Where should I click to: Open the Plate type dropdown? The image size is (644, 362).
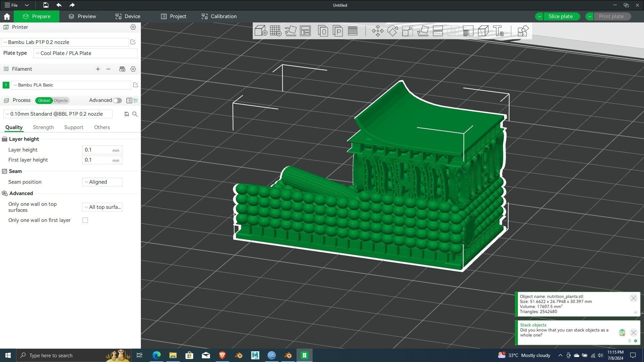[86, 53]
